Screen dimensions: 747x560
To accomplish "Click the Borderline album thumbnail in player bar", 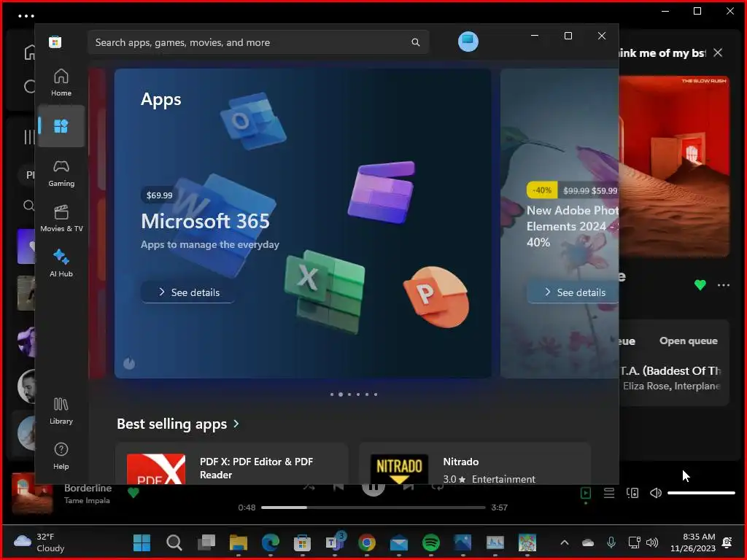I will click(32, 494).
